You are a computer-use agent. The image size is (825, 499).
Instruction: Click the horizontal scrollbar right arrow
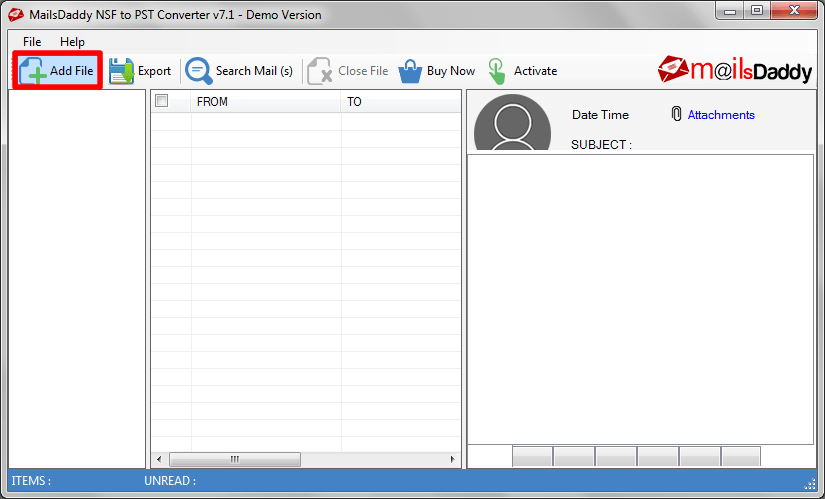coord(452,460)
